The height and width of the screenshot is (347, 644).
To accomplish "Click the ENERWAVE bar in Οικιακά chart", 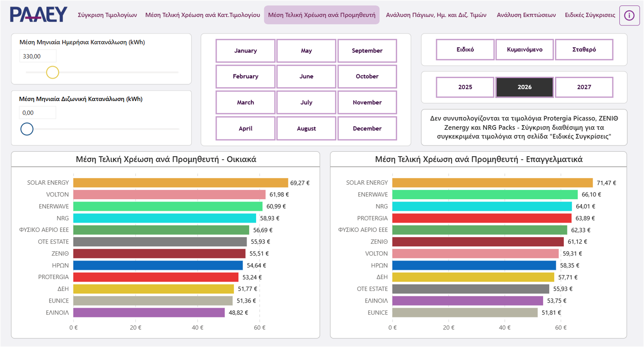I will 168,206.
